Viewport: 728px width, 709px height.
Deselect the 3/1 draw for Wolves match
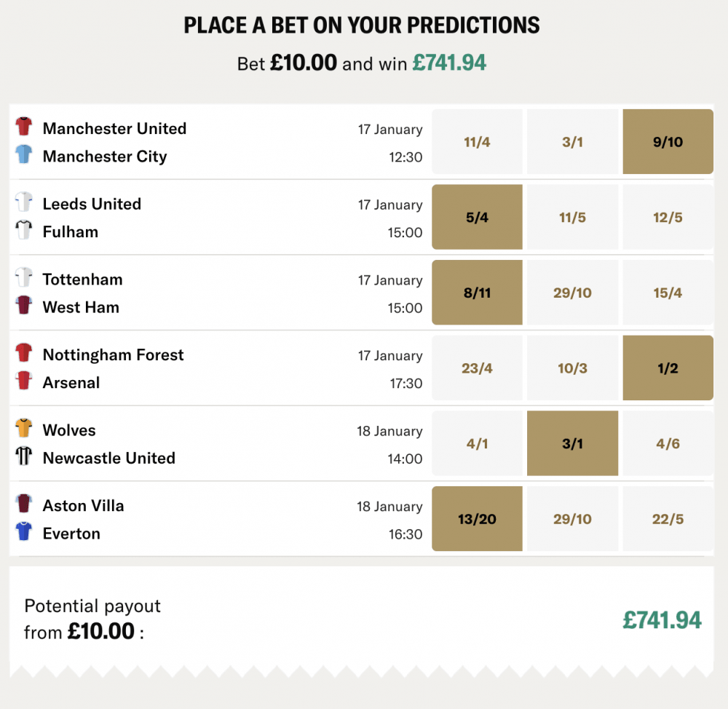coord(572,443)
